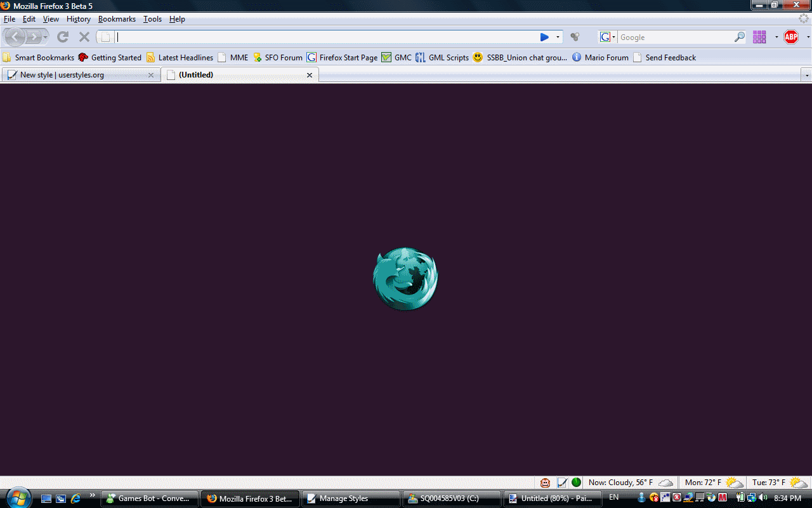Select the (Untitled) tab
The width and height of the screenshot is (812, 508).
[240, 75]
